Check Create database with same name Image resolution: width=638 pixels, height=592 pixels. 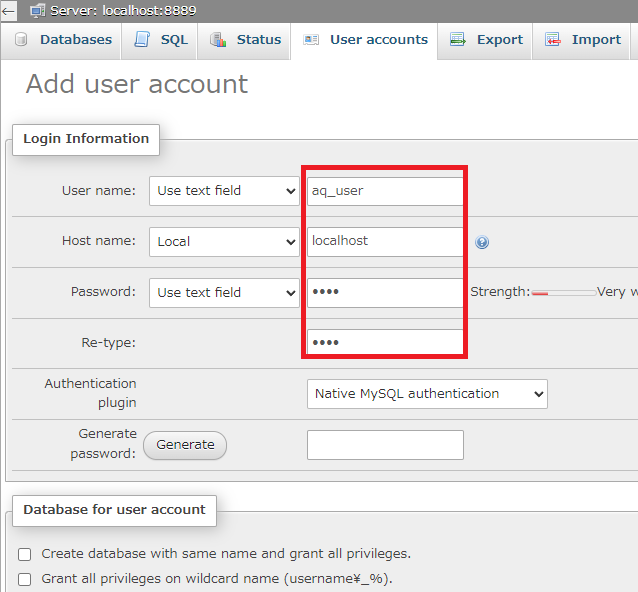(x=24, y=554)
